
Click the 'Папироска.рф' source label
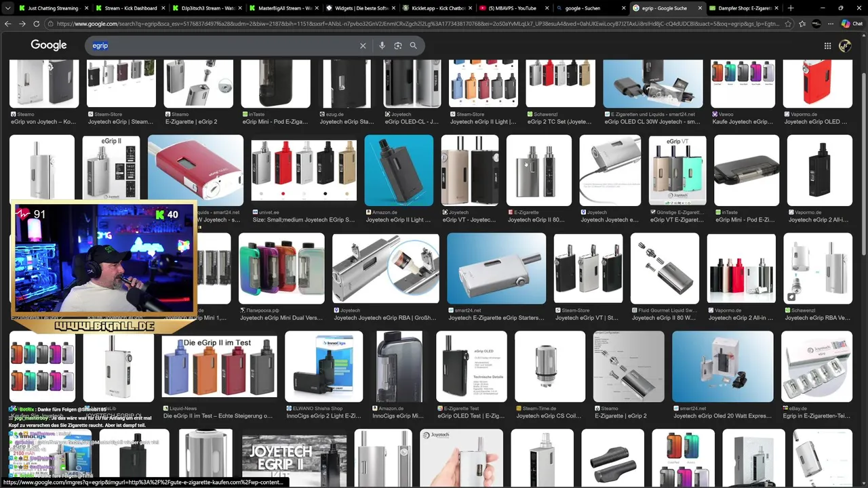tap(263, 310)
